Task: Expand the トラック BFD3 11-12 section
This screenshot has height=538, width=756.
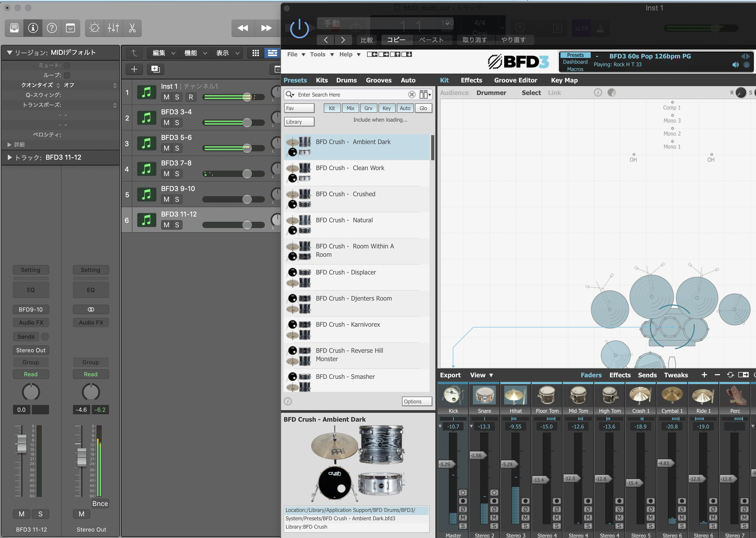Action: (x=10, y=157)
